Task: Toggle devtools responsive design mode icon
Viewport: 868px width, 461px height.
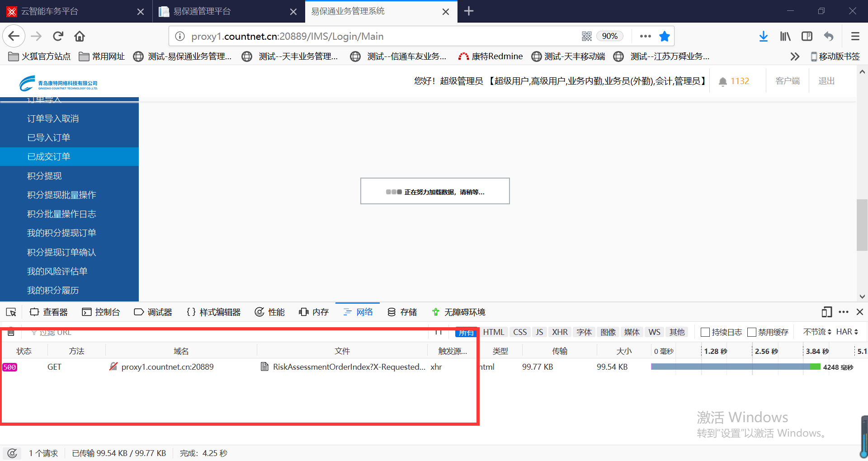Action: click(x=827, y=312)
